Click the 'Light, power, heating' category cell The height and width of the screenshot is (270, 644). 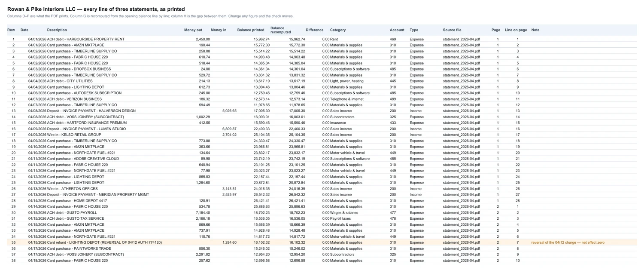click(x=347, y=81)
